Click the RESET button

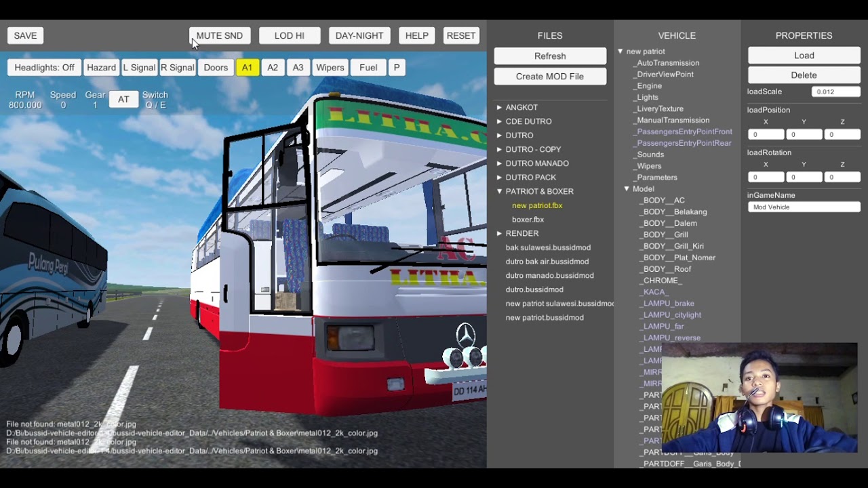[x=461, y=35]
